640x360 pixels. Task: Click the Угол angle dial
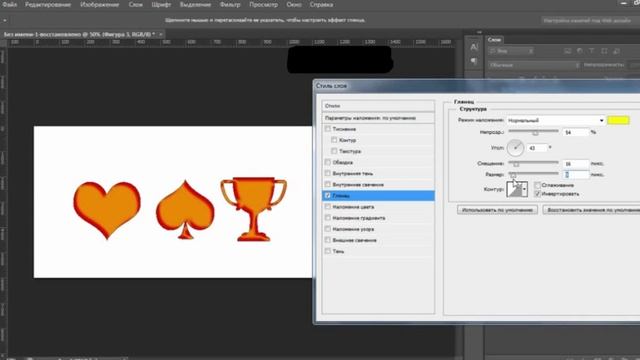click(515, 148)
